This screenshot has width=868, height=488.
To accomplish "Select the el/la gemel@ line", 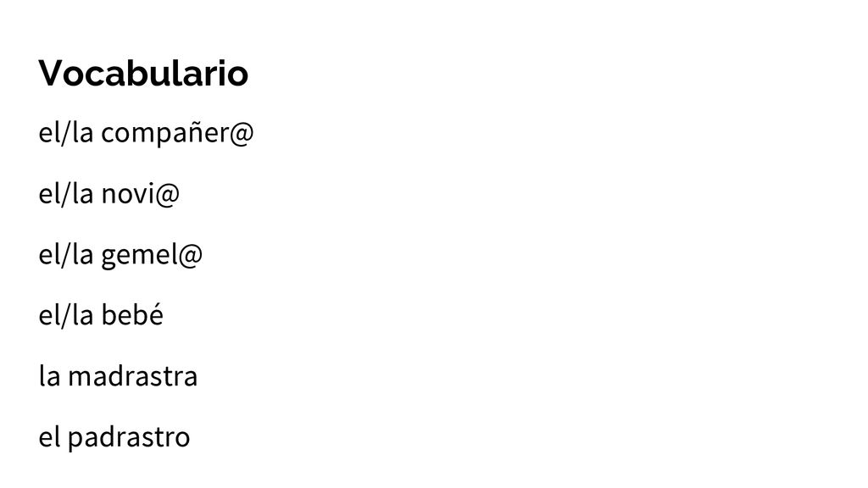I will click(x=120, y=255).
